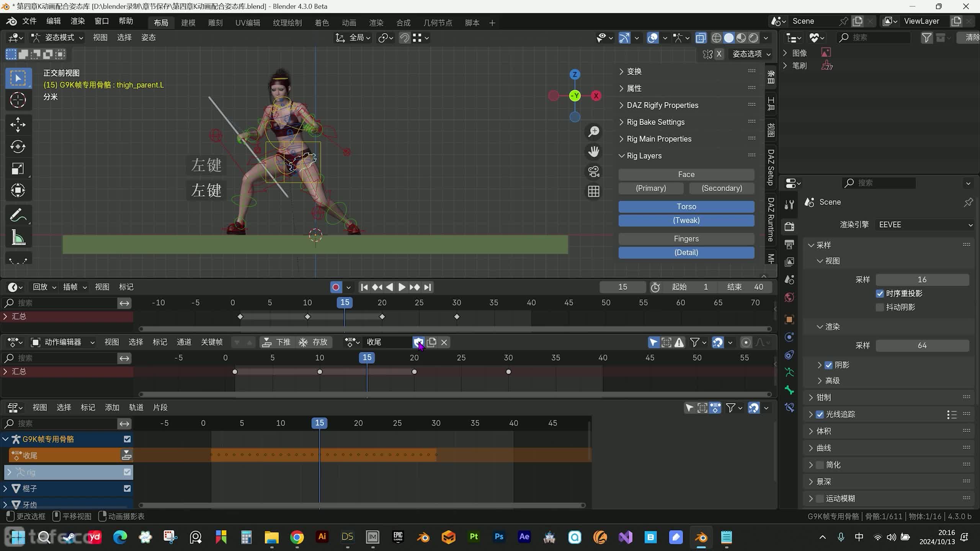Switch to UV编辑 workspace tab

(247, 23)
